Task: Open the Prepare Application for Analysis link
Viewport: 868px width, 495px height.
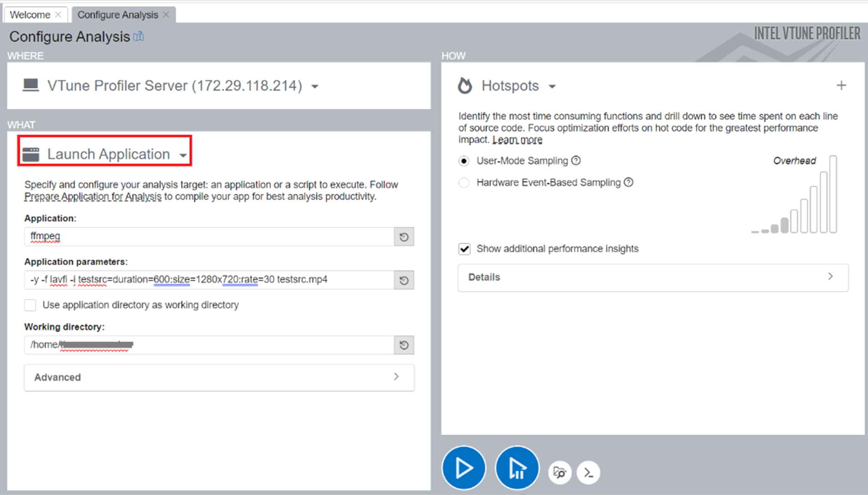Action: (x=93, y=196)
